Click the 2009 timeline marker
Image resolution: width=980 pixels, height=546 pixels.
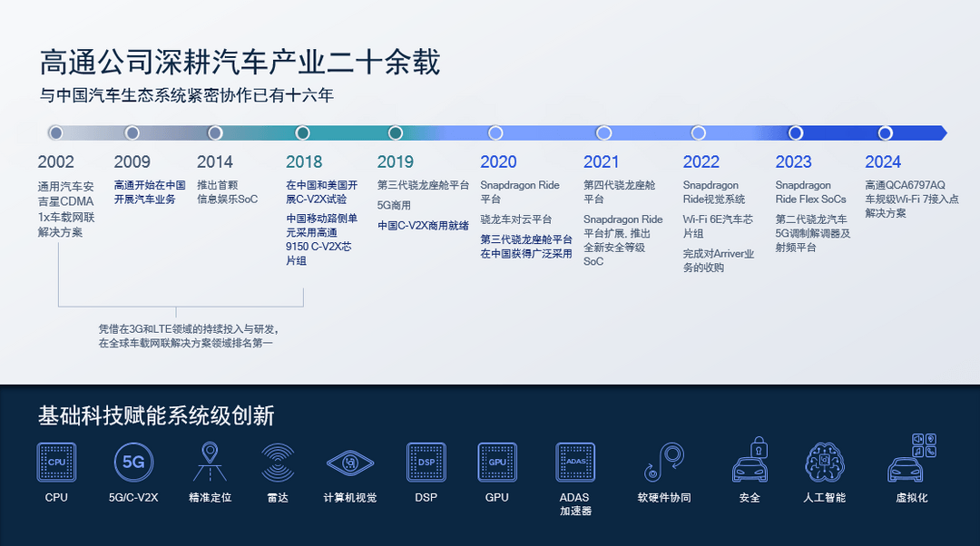pyautogui.click(x=132, y=133)
